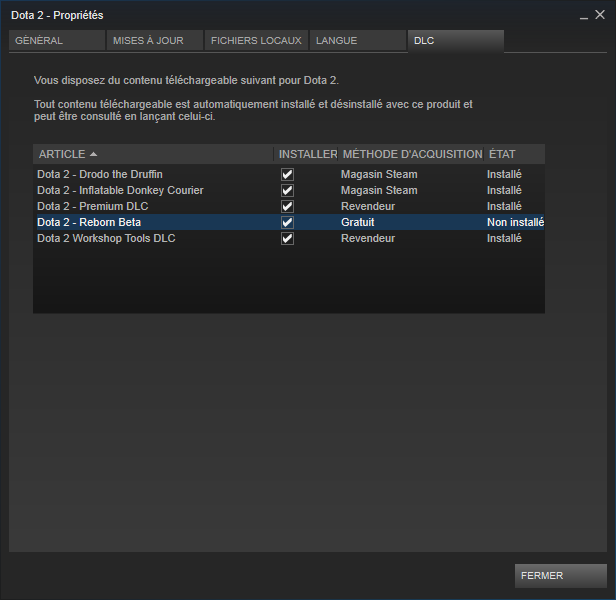Click Revendeur in the Premium DLC row

click(368, 206)
